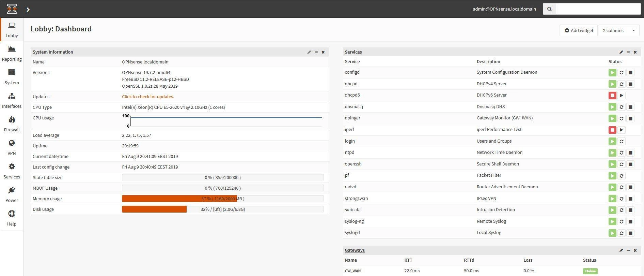644x276 pixels.
Task: Open the Gateways widget title link
Action: [x=355, y=250]
